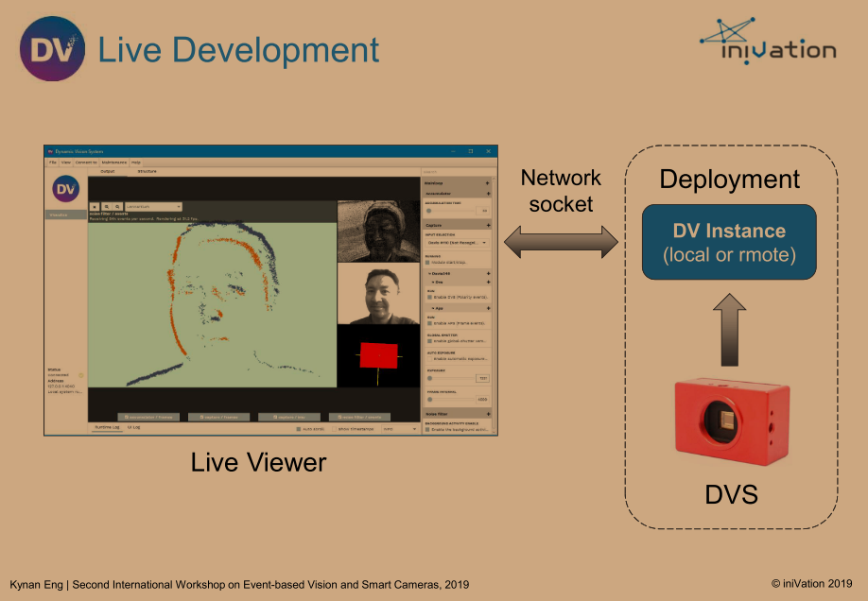The width and height of the screenshot is (868, 601).
Task: Adjust the Accumulation Time slider
Action: [x=451, y=211]
